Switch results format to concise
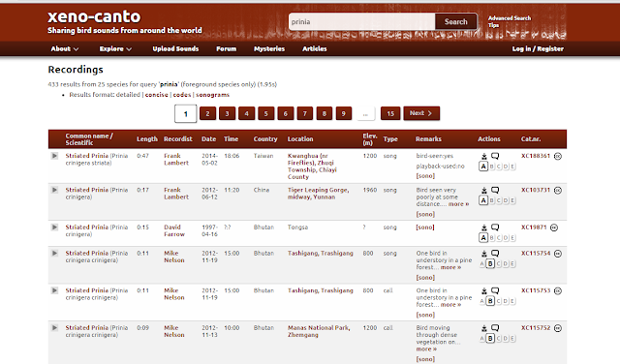The width and height of the screenshot is (620, 364). 157,95
